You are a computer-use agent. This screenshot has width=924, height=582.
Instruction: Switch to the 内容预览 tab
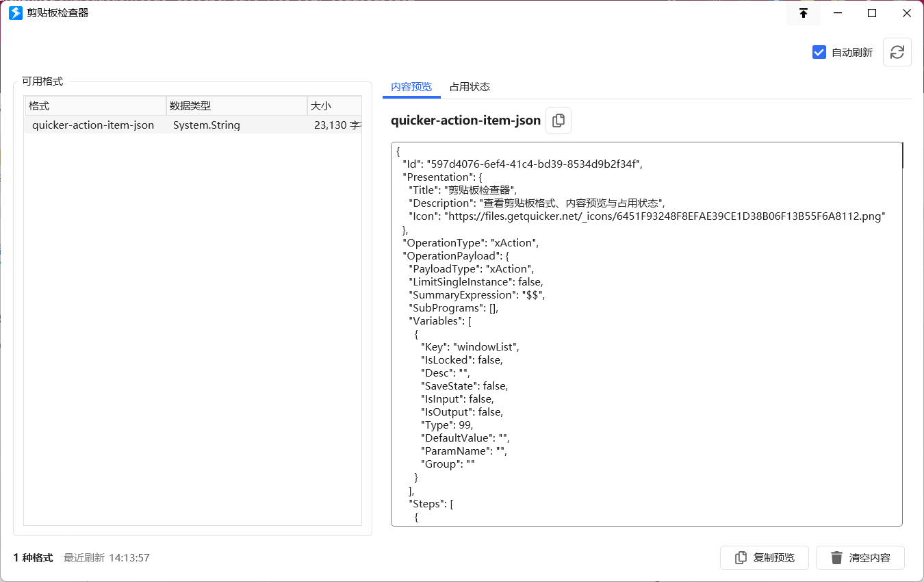pos(411,87)
